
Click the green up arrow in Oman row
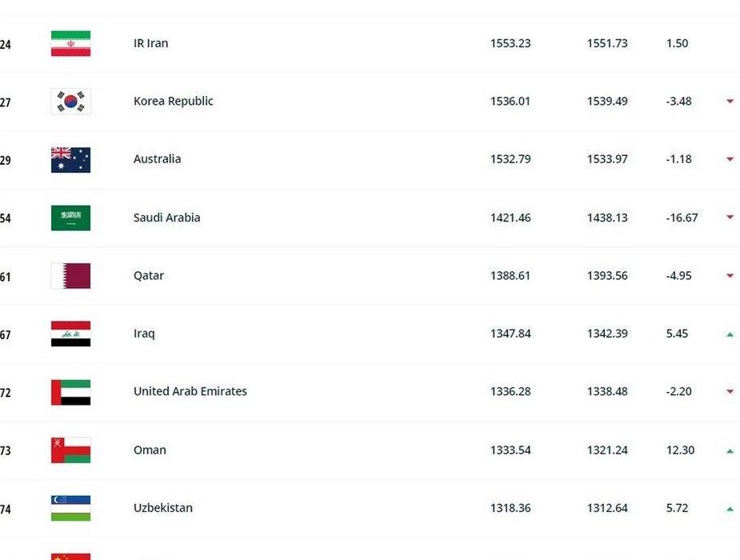pos(730,451)
